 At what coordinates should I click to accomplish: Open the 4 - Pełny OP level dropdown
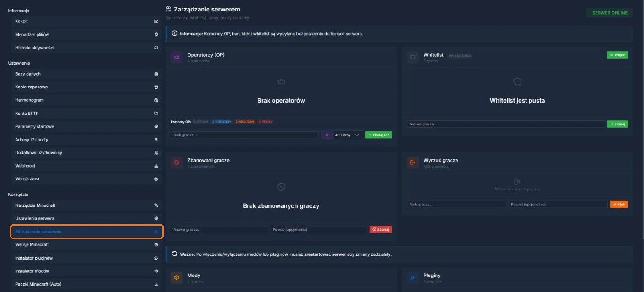coord(348,135)
